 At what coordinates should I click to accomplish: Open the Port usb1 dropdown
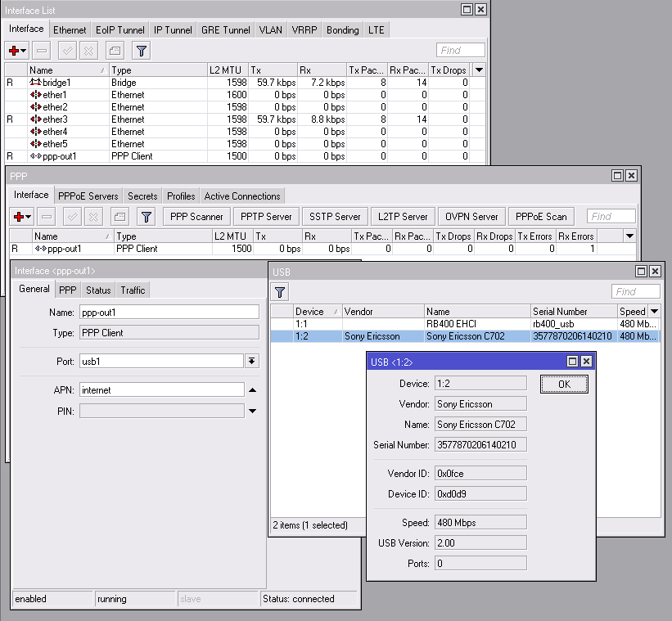(x=252, y=361)
